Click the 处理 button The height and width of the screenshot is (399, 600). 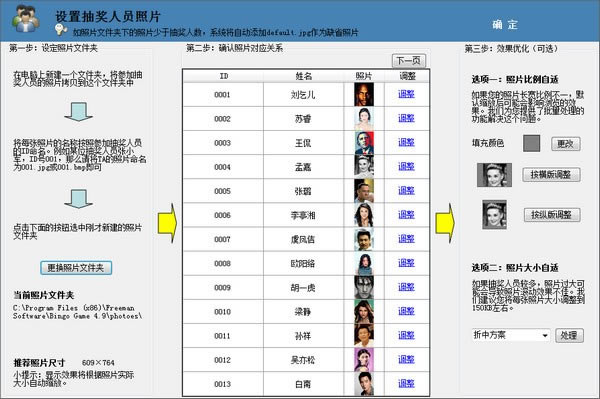[569, 335]
